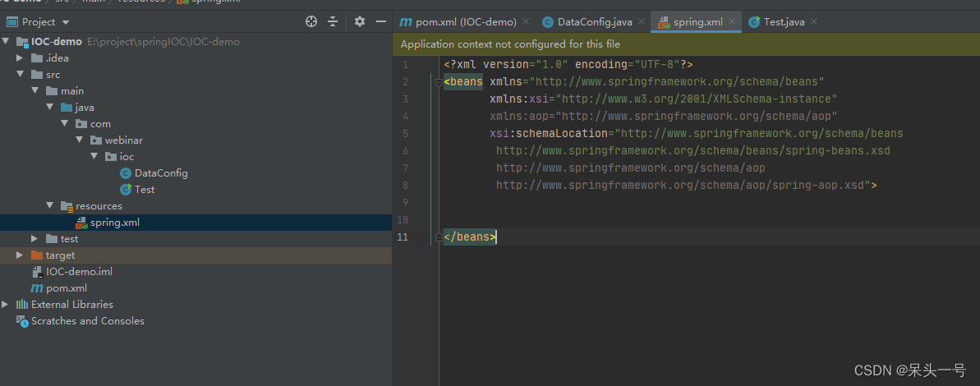Collapse the ioc package
Screen dimensions: 980x386
coord(95,157)
